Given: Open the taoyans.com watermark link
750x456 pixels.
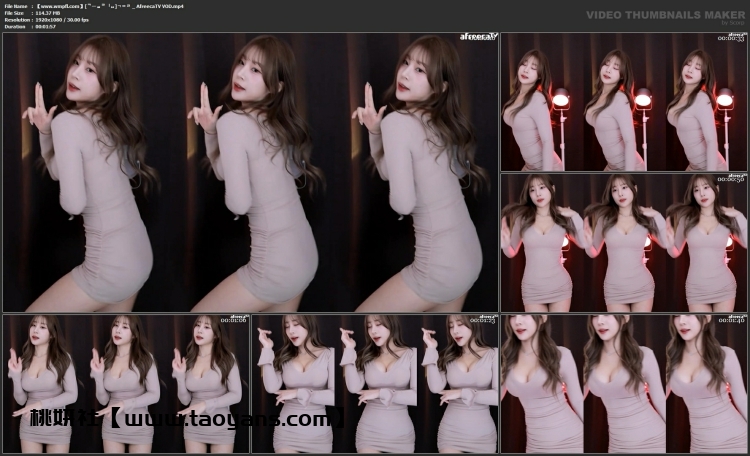Looking at the screenshot, I should [188, 420].
